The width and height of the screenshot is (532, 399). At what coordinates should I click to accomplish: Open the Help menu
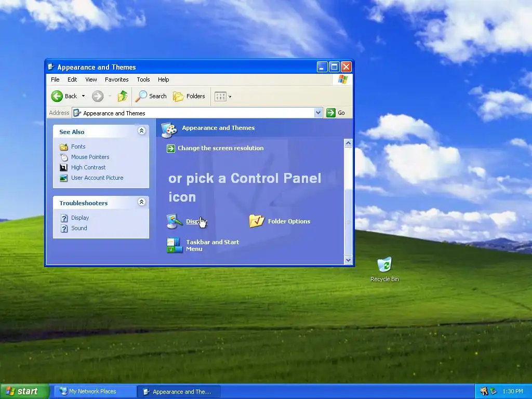point(163,79)
